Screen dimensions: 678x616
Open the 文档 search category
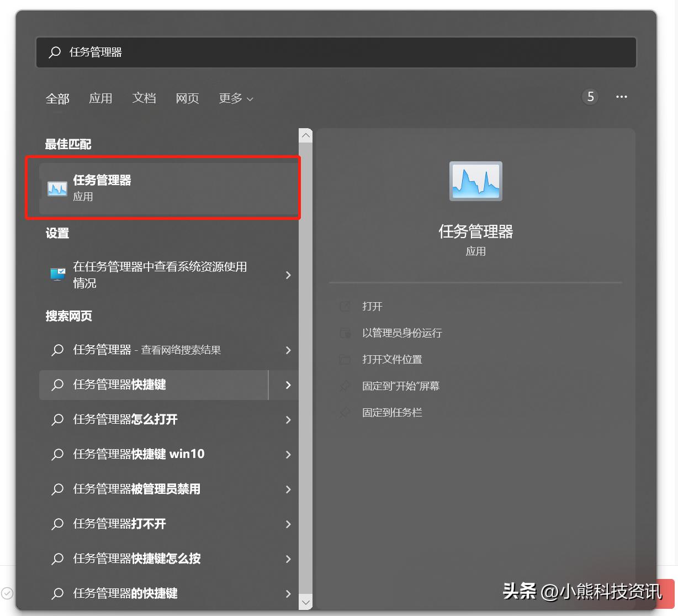[x=144, y=98]
